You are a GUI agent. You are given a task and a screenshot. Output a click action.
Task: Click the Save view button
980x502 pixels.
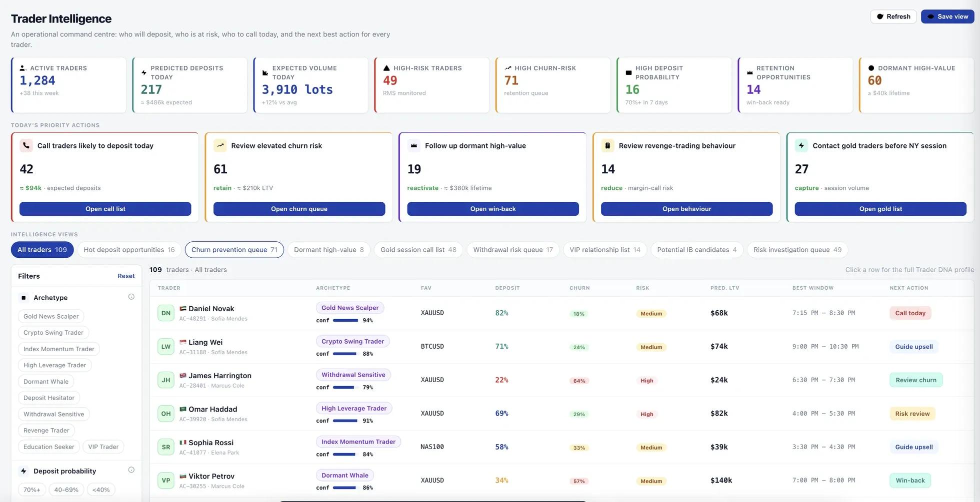point(947,16)
